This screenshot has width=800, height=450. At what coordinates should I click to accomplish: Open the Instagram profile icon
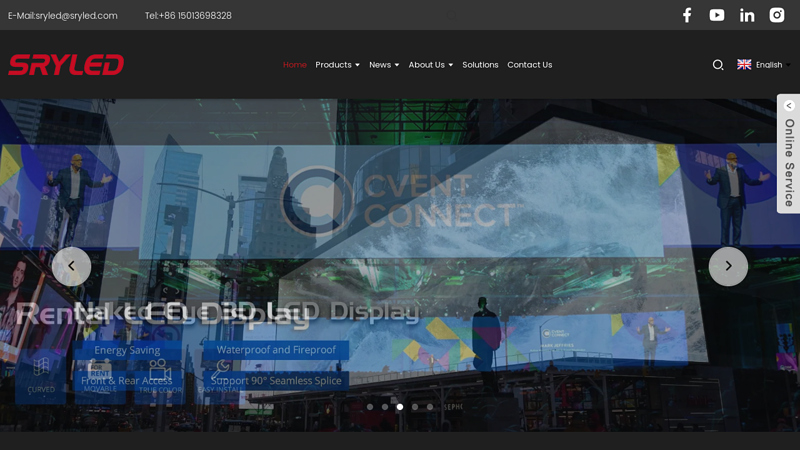777,15
